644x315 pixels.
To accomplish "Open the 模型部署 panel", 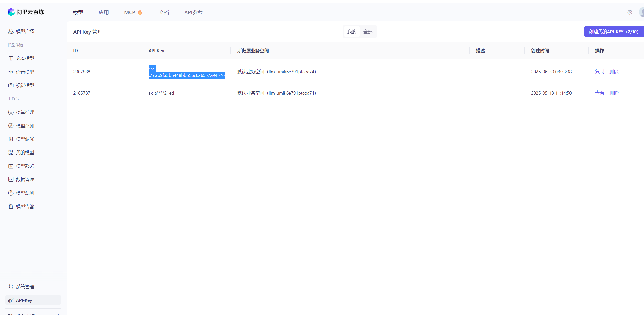I will (x=25, y=166).
